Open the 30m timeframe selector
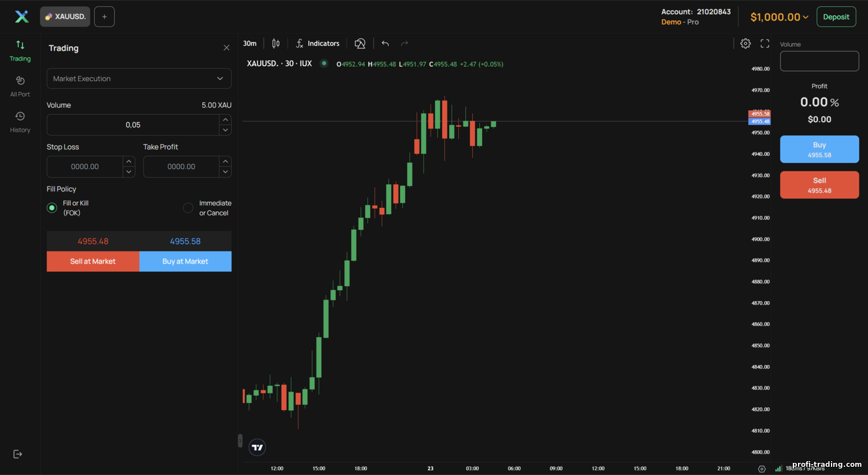 (249, 43)
